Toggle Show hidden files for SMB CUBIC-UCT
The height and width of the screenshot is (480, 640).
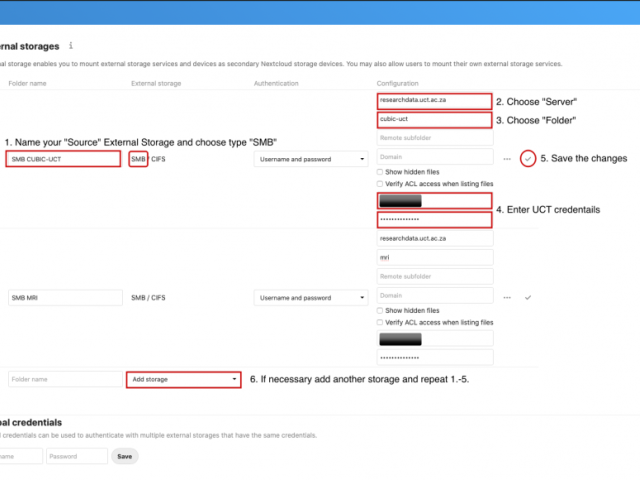click(380, 172)
